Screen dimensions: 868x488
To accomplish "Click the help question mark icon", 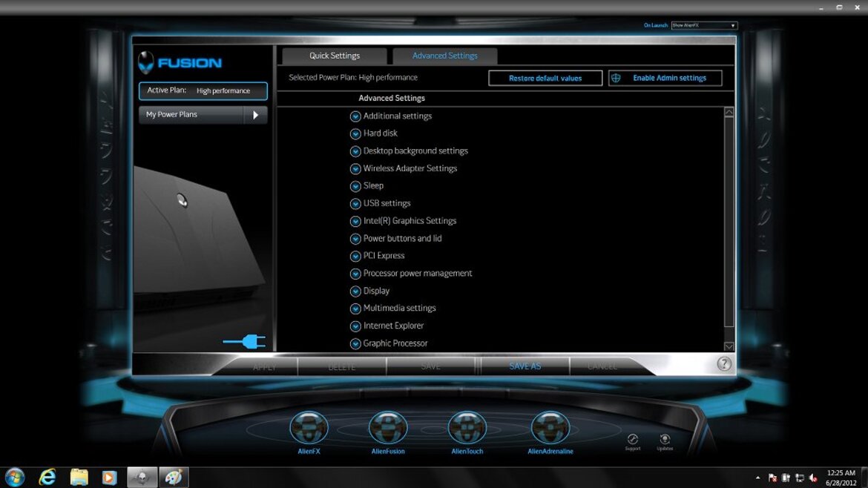I will coord(724,363).
